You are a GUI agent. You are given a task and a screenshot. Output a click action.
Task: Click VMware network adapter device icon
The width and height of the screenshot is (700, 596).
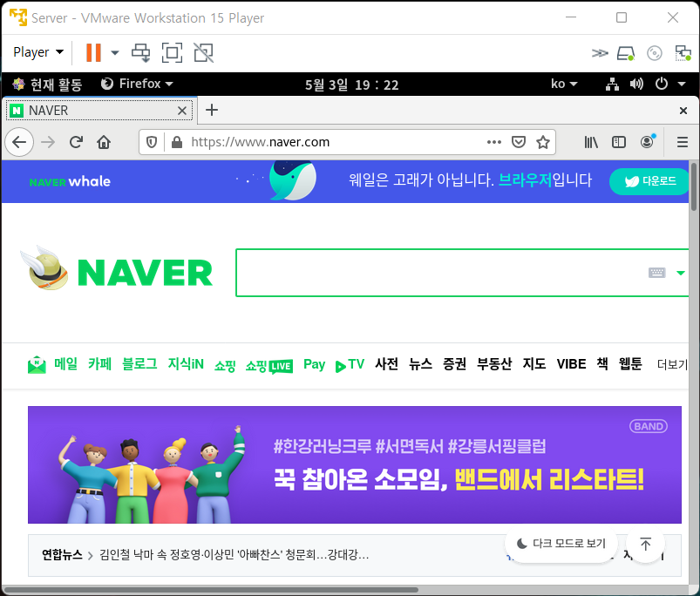coord(683,53)
